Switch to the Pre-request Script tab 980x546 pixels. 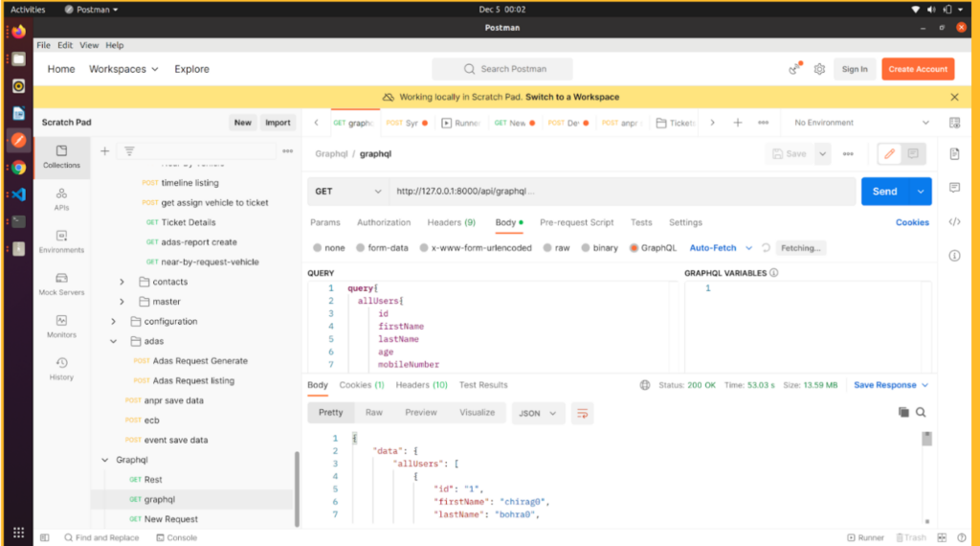pyautogui.click(x=576, y=222)
